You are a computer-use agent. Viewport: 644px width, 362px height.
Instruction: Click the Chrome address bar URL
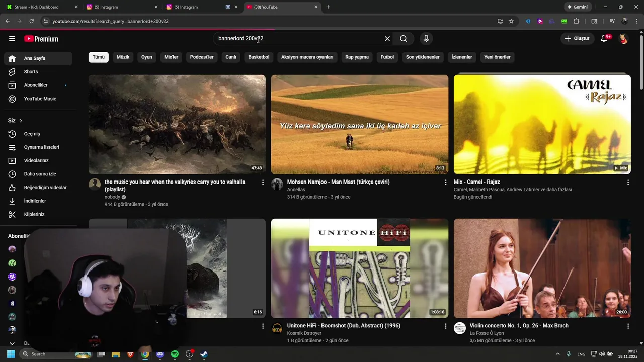(110, 21)
